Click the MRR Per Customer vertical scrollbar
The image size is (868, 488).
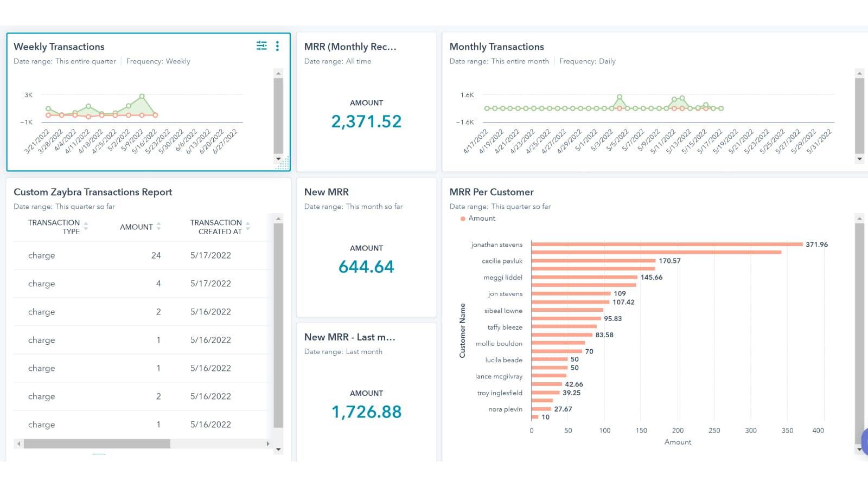(x=859, y=325)
